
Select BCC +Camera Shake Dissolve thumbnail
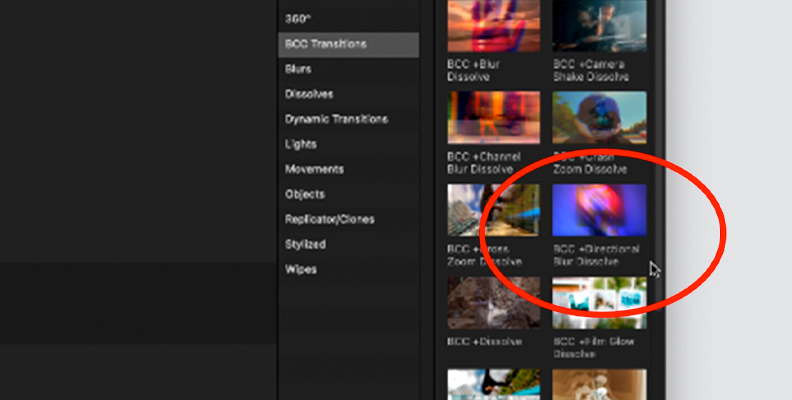[600, 26]
